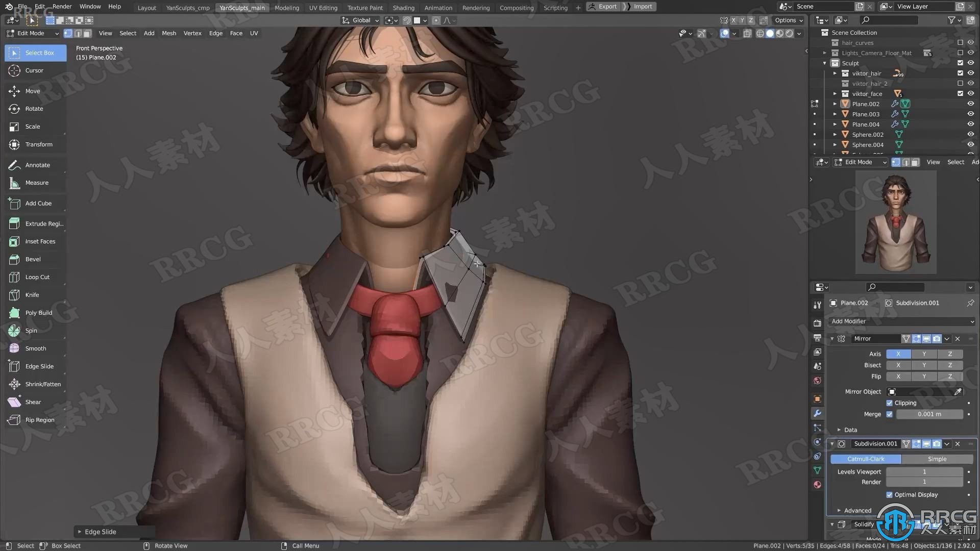980x551 pixels.
Task: Select Simple subdivision type
Action: (x=937, y=459)
